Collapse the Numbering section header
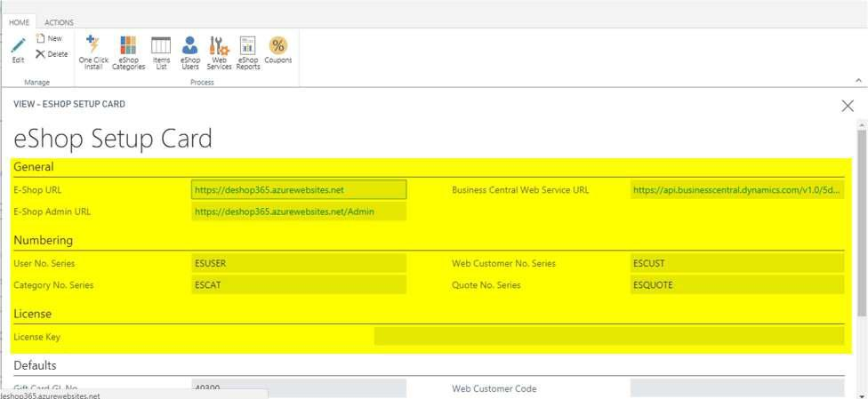The height and width of the screenshot is (399, 868). click(x=44, y=240)
